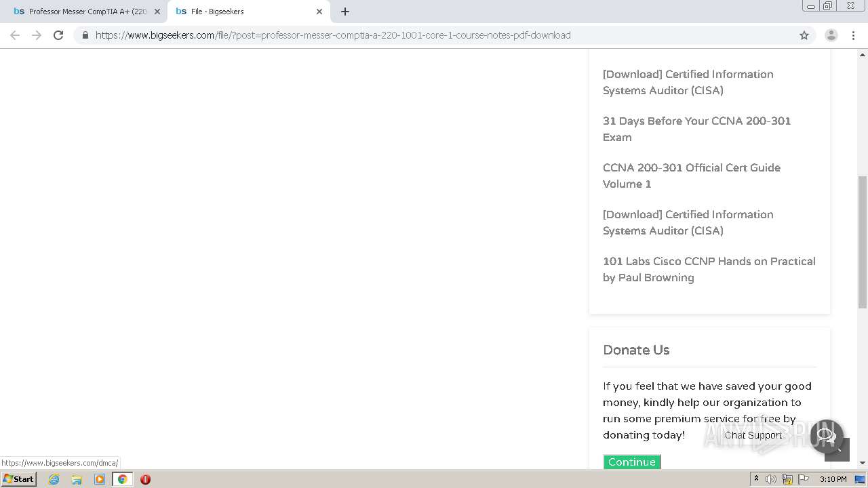Click the scrollbar up arrow
Screen dimensions: 868x488
(863, 54)
